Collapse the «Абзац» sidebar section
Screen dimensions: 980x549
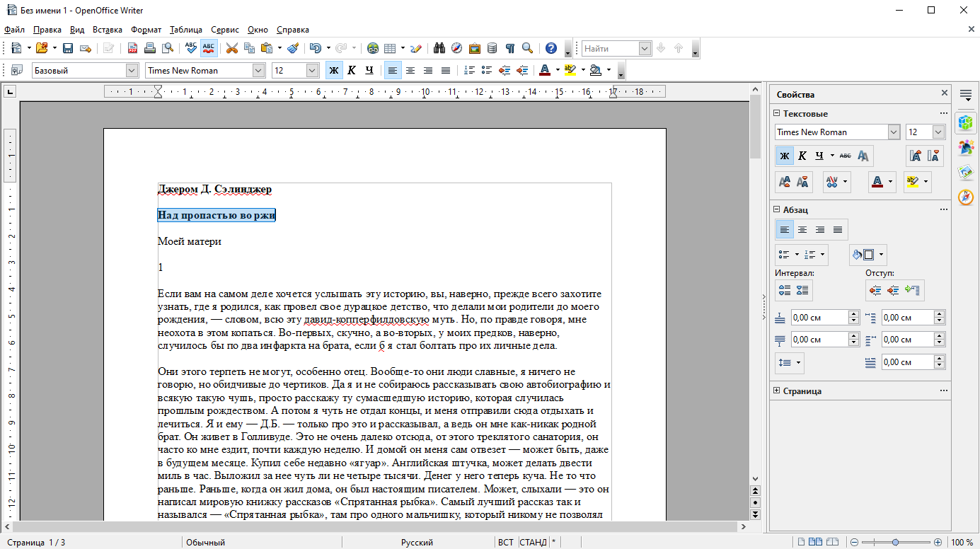[x=776, y=209]
